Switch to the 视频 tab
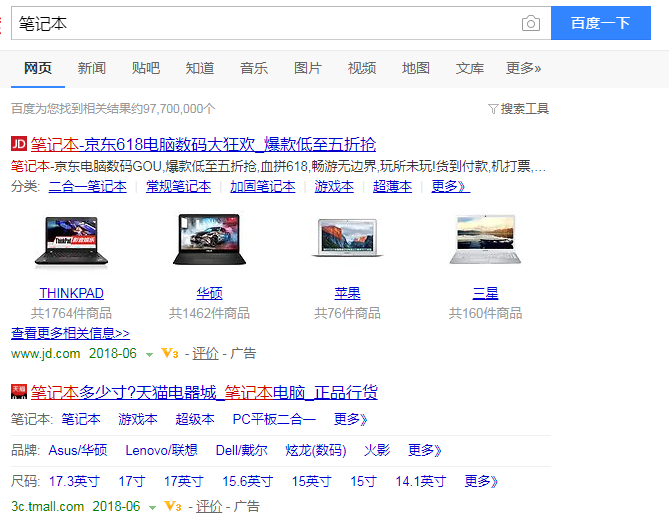Image resolution: width=669 pixels, height=517 pixels. point(362,68)
